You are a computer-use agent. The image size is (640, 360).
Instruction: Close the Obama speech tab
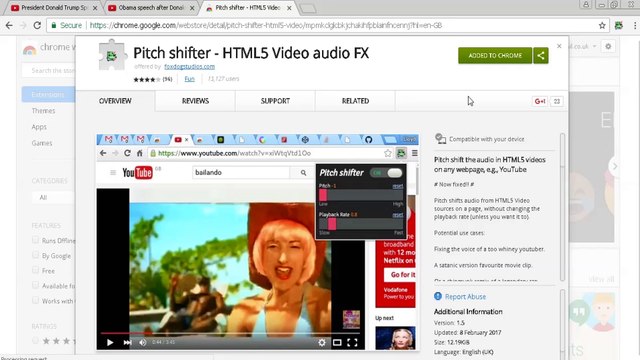click(192, 8)
